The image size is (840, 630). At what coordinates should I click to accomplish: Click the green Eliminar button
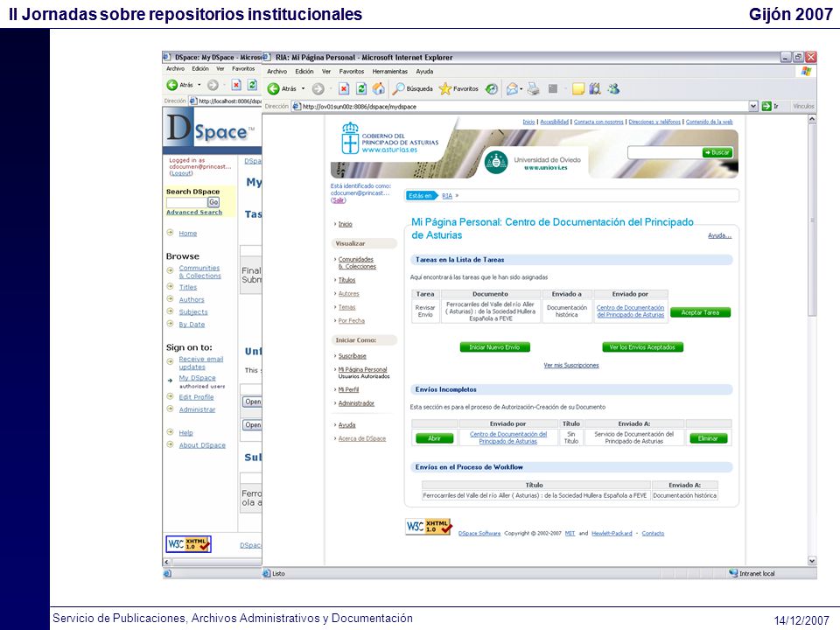(x=708, y=438)
